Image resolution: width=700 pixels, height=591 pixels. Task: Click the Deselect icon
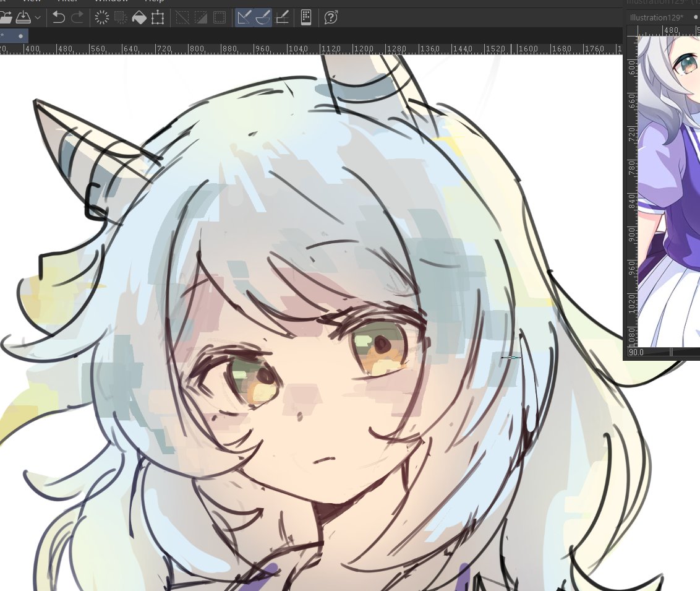coord(182,17)
